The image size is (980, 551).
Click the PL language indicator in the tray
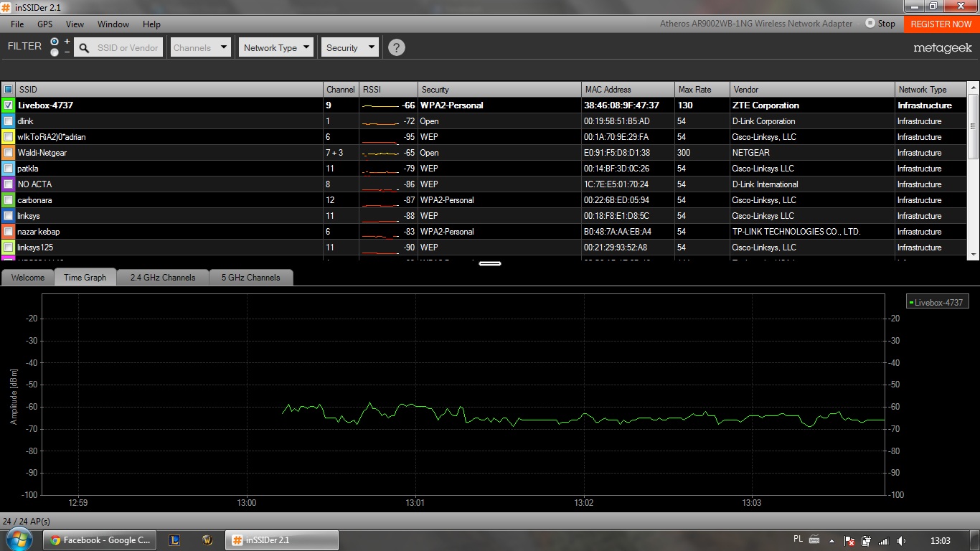pyautogui.click(x=798, y=539)
